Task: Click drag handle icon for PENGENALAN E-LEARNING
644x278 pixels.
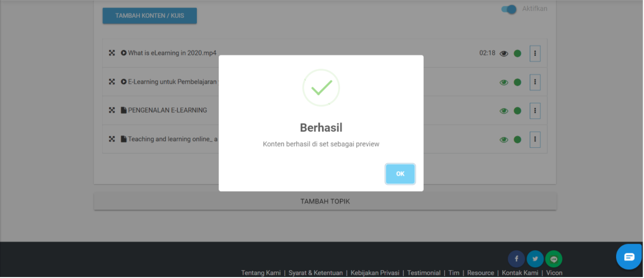Action: pos(112,110)
